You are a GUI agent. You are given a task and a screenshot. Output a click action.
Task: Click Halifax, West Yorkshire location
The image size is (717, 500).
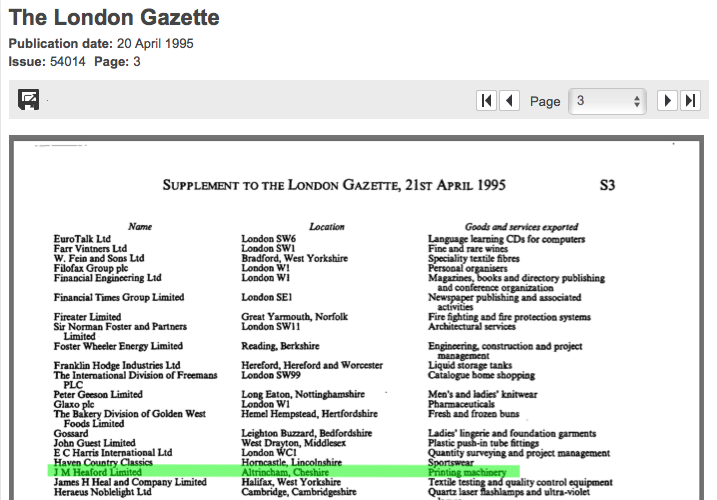tap(291, 482)
